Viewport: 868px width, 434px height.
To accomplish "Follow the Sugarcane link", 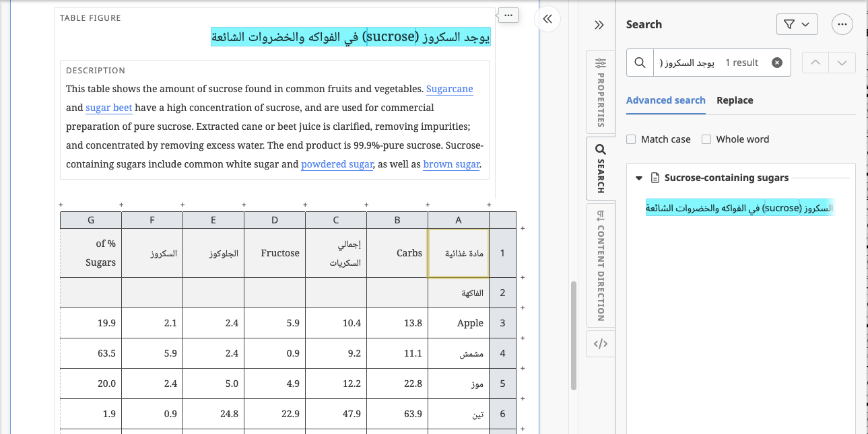I will pos(449,89).
